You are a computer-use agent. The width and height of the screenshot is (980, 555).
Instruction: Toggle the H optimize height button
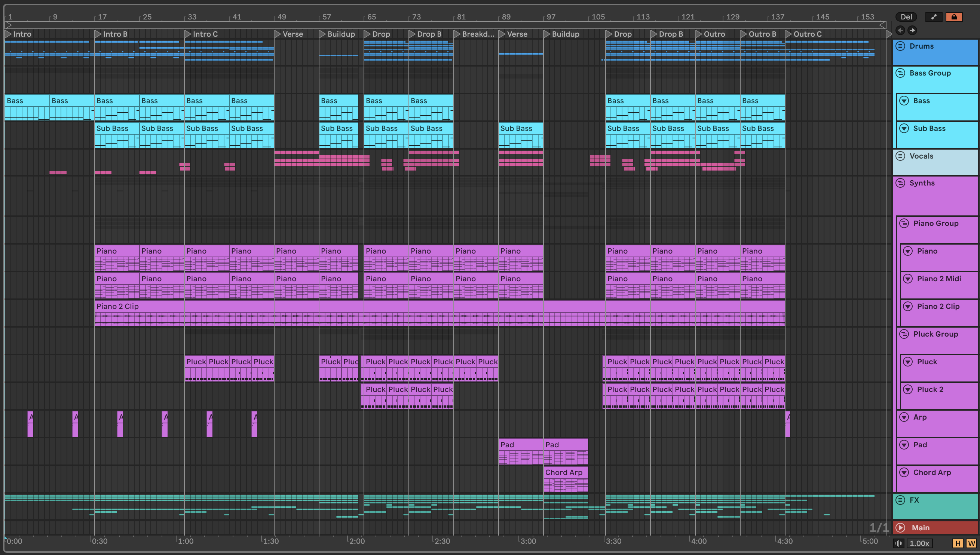(x=958, y=543)
